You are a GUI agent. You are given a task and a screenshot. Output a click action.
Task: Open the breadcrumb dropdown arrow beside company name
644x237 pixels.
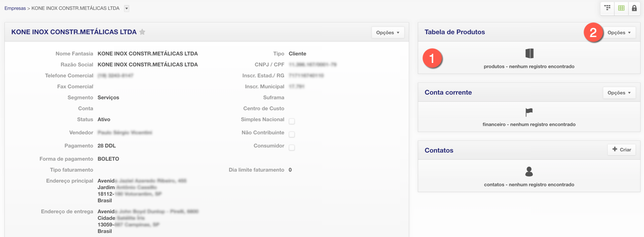[x=127, y=8]
